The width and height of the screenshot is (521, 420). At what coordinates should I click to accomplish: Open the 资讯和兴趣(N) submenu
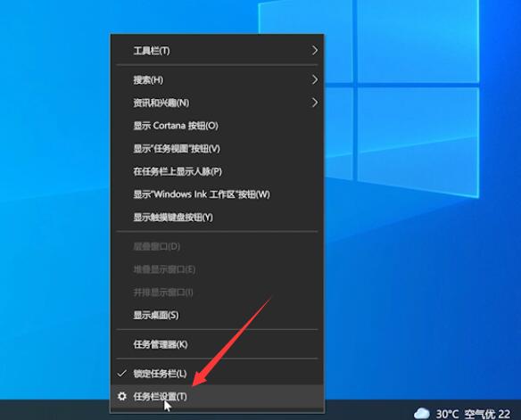[x=217, y=103]
